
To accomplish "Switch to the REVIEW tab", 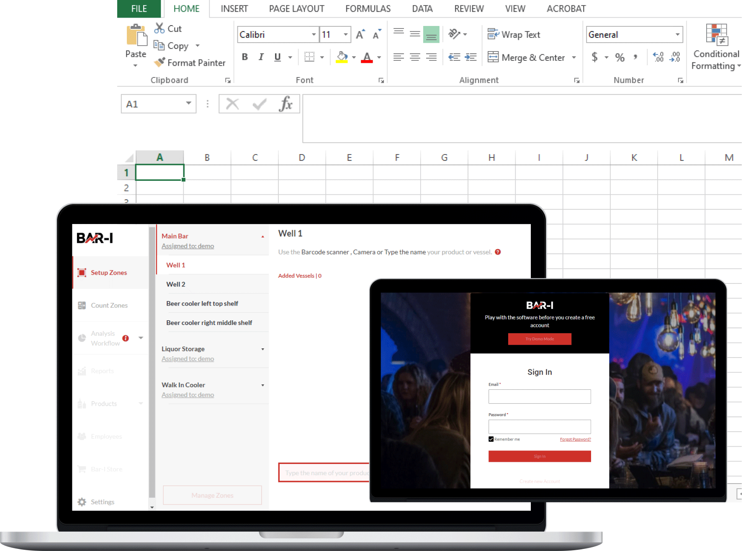I will pos(469,9).
